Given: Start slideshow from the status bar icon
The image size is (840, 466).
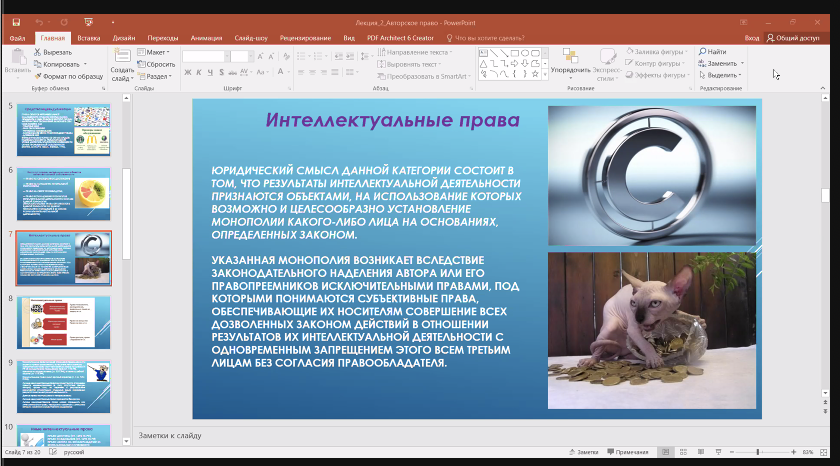Looking at the screenshot, I should [x=718, y=452].
